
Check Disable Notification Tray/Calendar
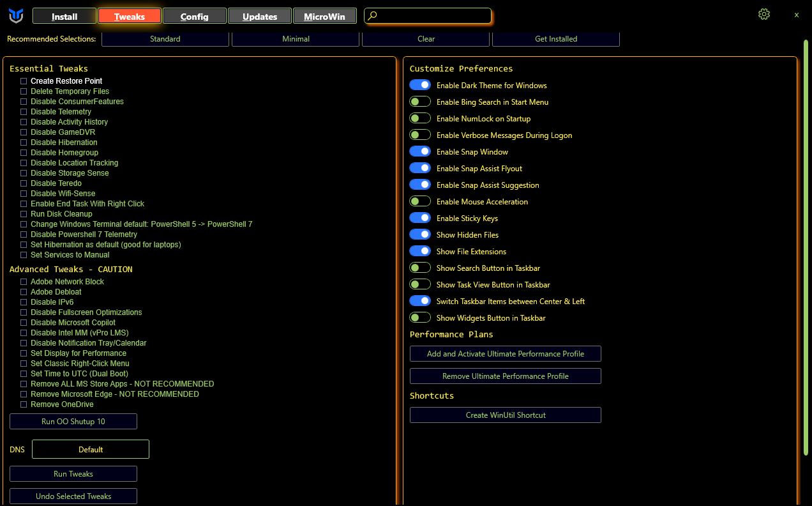coord(24,343)
